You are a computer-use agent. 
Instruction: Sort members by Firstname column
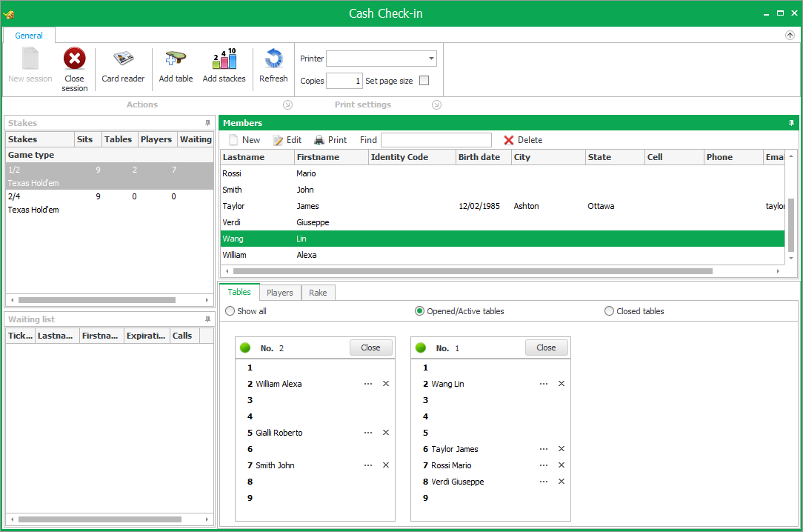pyautogui.click(x=332, y=157)
